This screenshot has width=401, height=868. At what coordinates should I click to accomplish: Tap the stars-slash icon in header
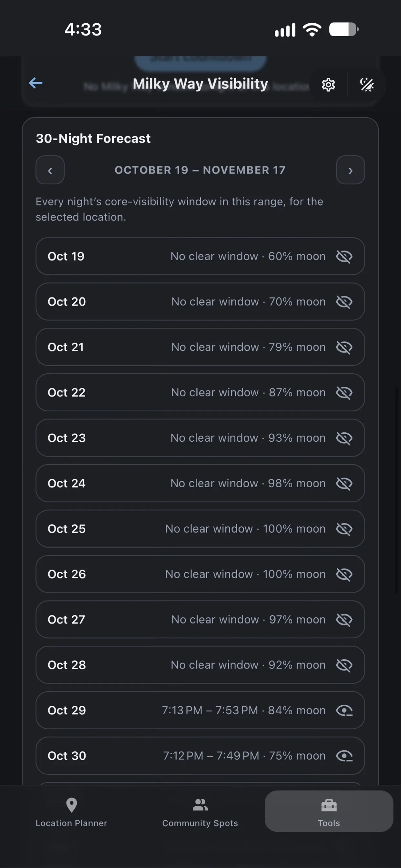pos(367,85)
